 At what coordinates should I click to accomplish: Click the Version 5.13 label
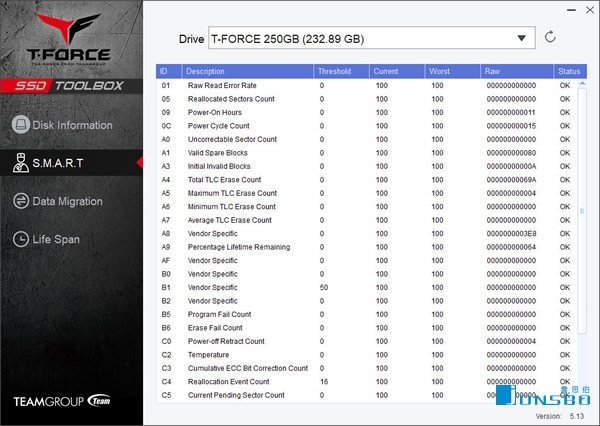click(560, 416)
